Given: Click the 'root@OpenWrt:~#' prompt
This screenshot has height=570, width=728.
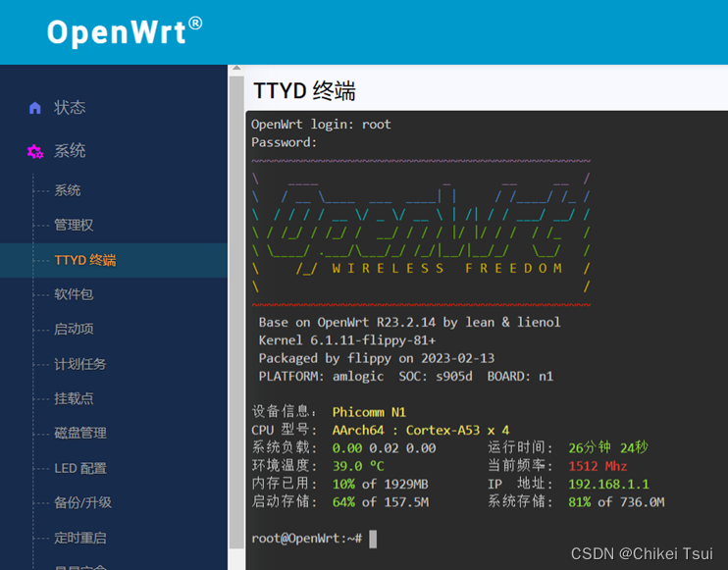Looking at the screenshot, I should [x=306, y=539].
